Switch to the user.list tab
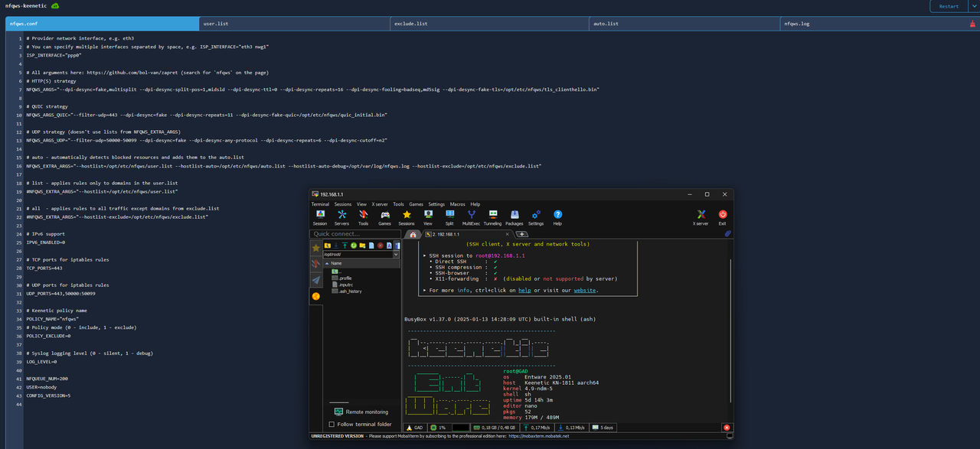 295,24
